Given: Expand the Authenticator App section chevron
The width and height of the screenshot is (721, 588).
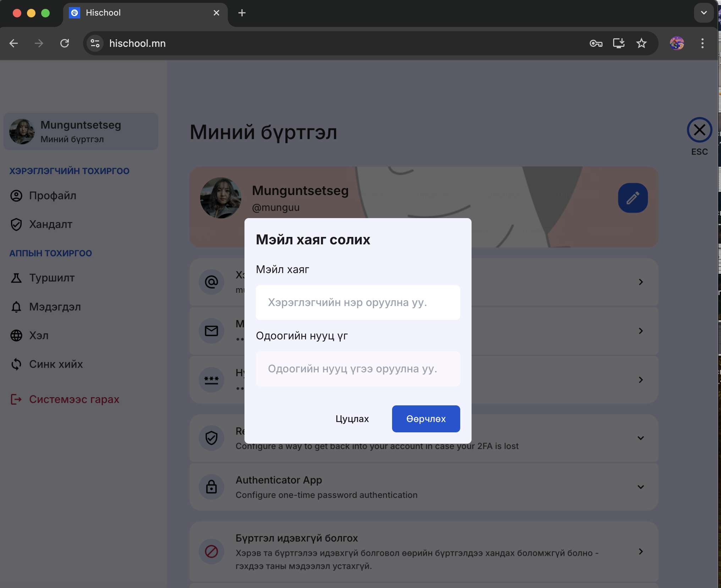Looking at the screenshot, I should 640,487.
